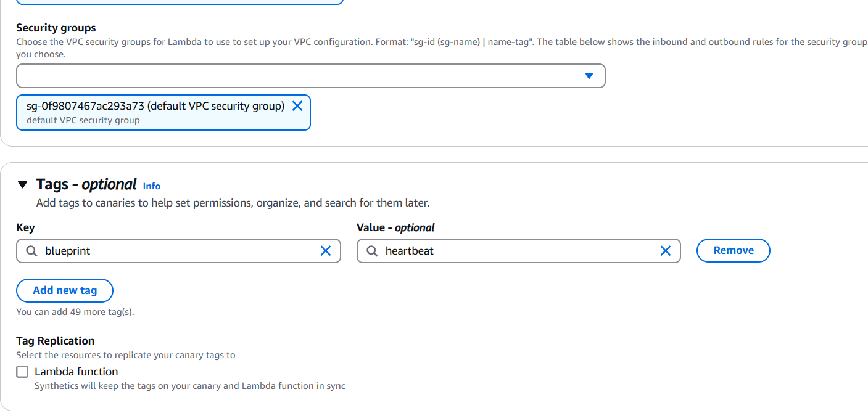Enable Lambda function tag replication checkbox

click(22, 372)
